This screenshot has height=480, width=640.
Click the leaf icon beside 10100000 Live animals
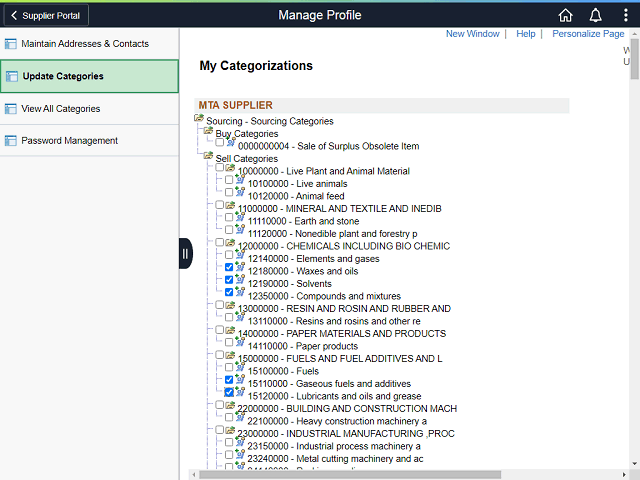tap(240, 179)
